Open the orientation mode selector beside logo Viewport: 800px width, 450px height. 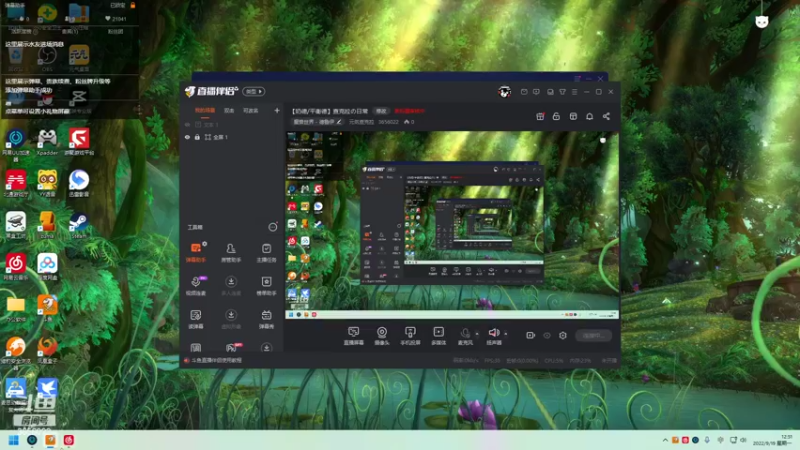pyautogui.click(x=254, y=91)
